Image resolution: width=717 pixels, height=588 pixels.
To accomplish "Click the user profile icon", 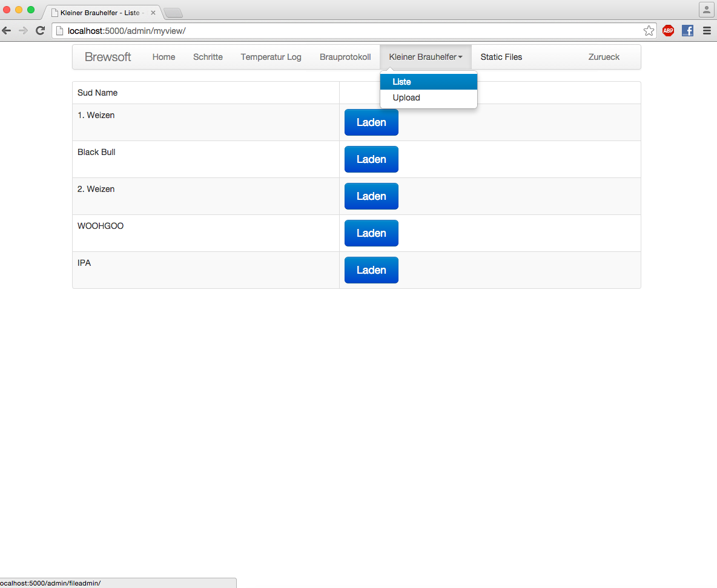I will pyautogui.click(x=706, y=10).
